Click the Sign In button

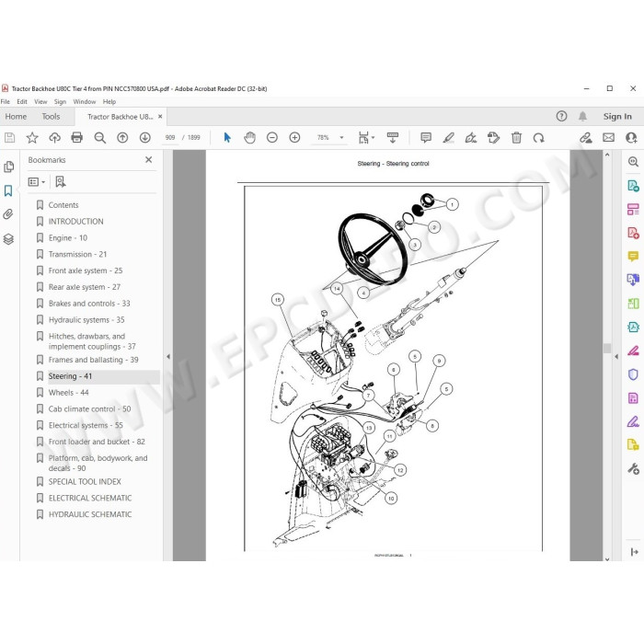pos(617,117)
